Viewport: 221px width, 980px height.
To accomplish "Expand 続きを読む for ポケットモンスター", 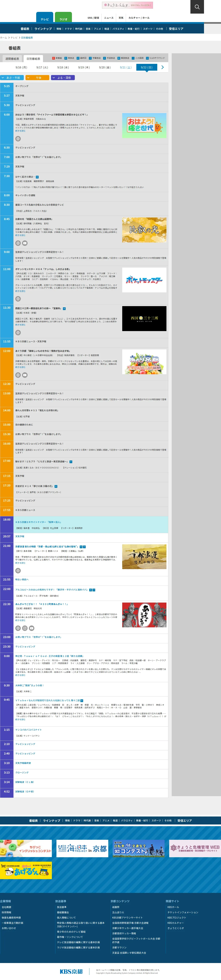I will coord(20,291).
